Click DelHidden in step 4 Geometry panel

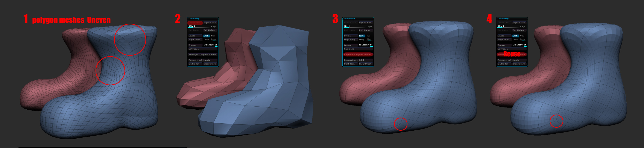point(504,64)
